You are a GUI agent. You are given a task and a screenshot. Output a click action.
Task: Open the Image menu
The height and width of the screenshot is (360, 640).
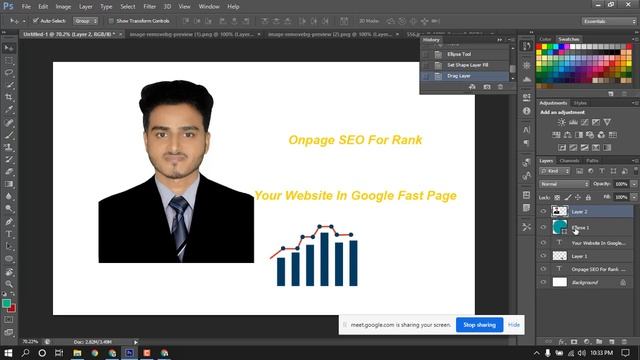(x=63, y=7)
